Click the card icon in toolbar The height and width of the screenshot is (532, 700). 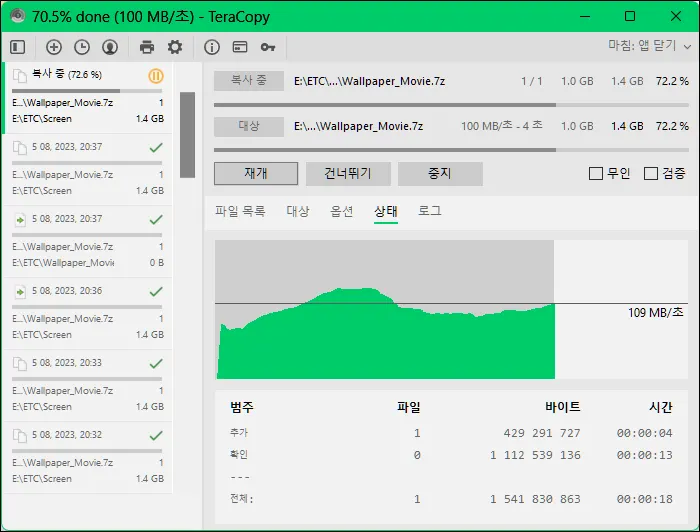[240, 47]
